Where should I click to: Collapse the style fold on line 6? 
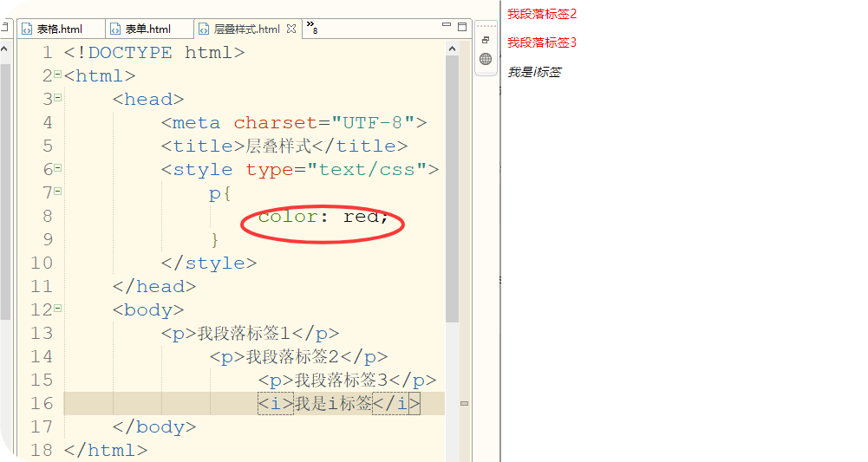pyautogui.click(x=57, y=167)
